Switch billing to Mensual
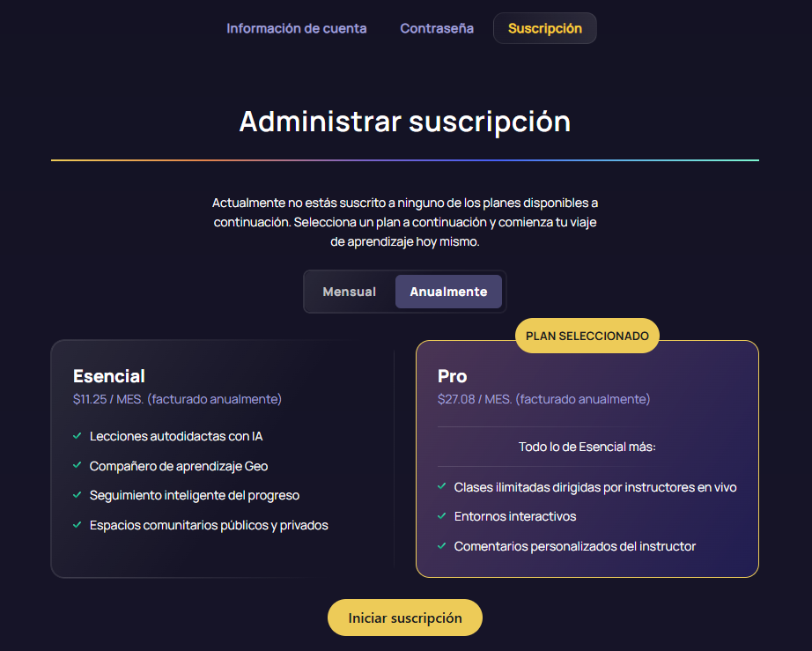 349,292
